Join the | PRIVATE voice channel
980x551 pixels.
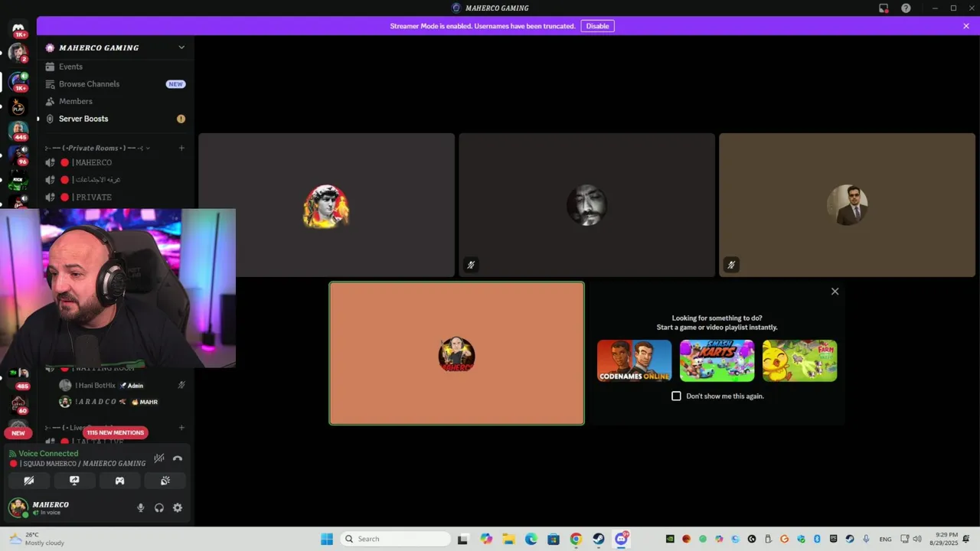[x=115, y=197]
